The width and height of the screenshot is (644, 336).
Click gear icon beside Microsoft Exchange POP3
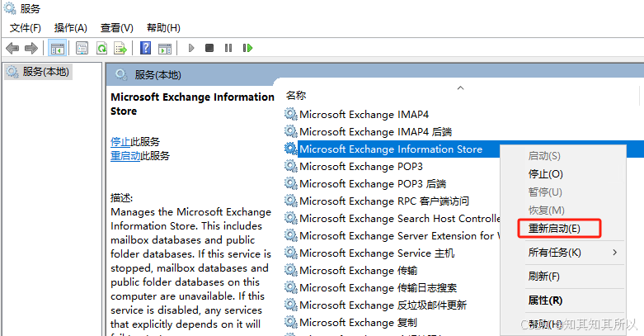point(291,166)
